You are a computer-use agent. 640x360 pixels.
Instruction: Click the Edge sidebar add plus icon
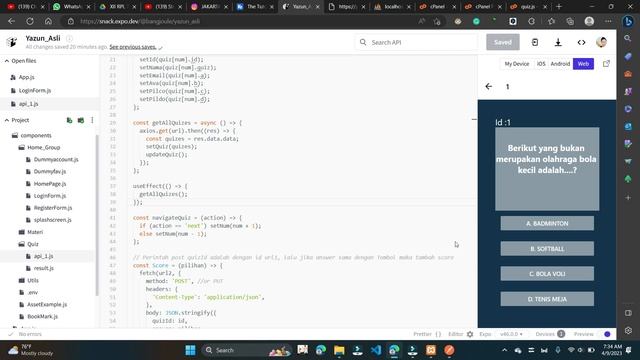point(628,198)
